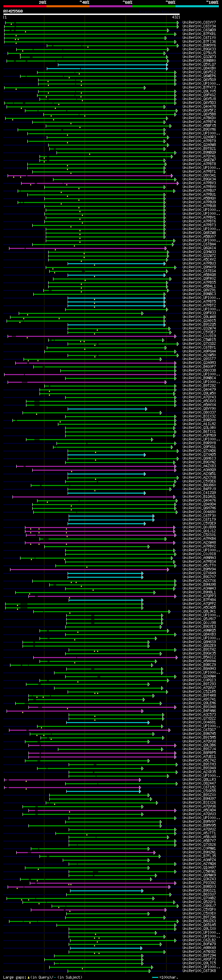Click the purple alignment bar of O80341
This screenshot has height=980, width=222.
[90, 176]
